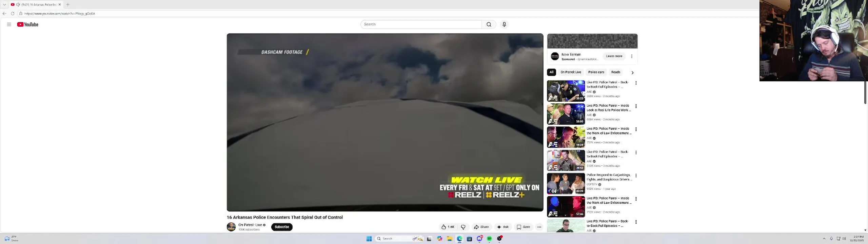Select the Police cars filter chip
The width and height of the screenshot is (868, 244).
596,72
